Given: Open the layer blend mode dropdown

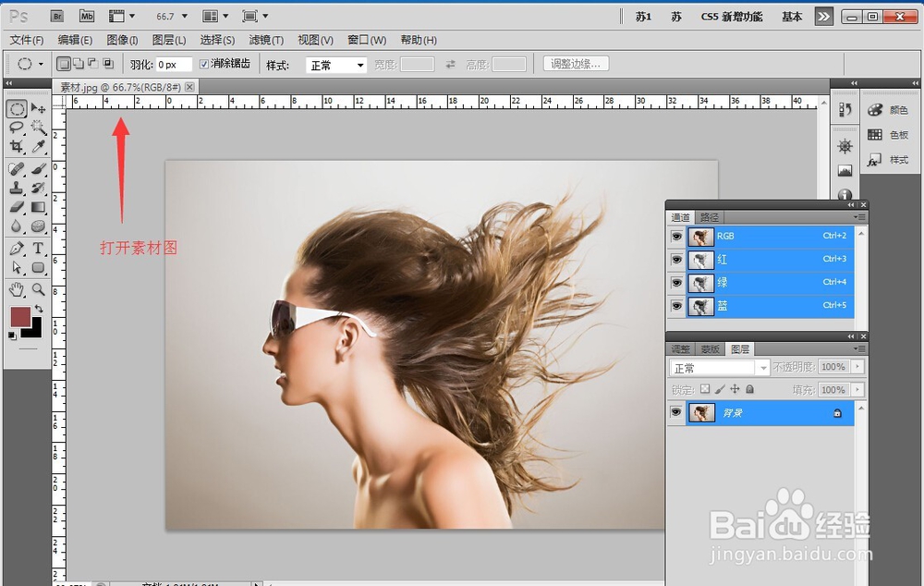Looking at the screenshot, I should (x=719, y=368).
